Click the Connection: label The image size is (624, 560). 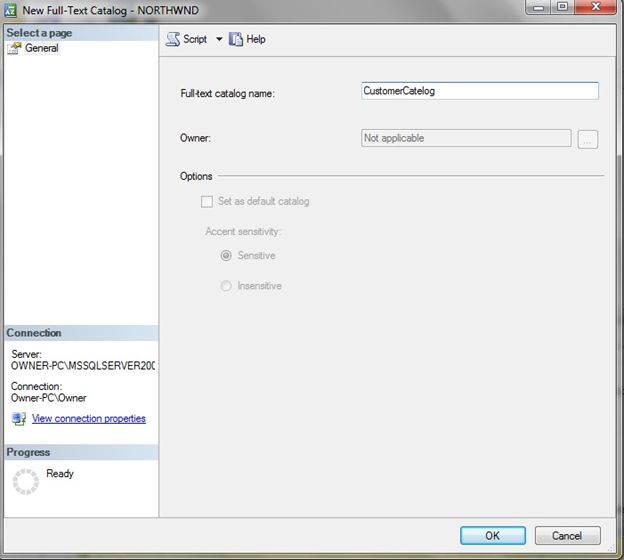[x=37, y=386]
